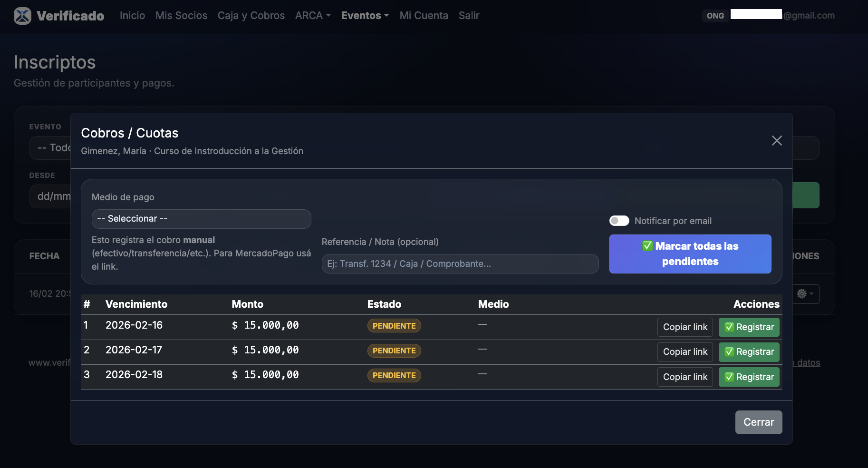
Task: Expand the ARCA menu
Action: (x=313, y=16)
